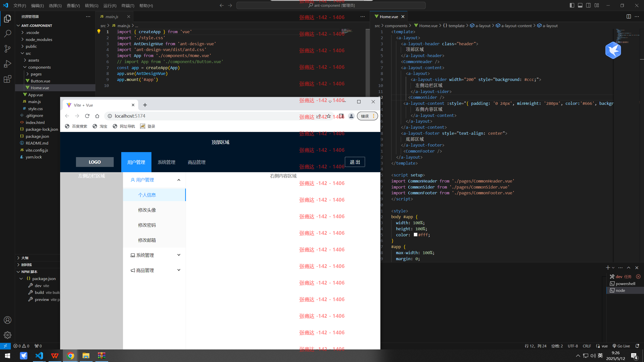Click the 错误 button in Chrome toolbar
Screen dimensions: 644x362
367,116
